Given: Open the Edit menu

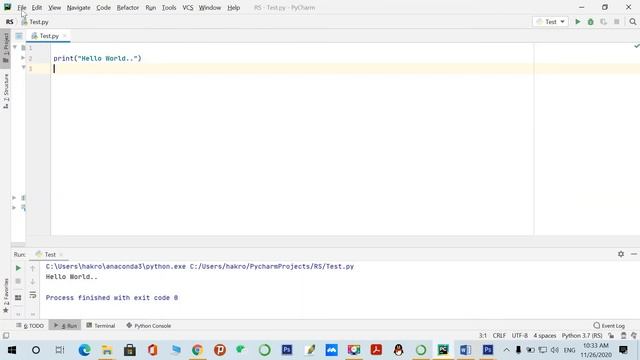Looking at the screenshot, I should point(37,8).
